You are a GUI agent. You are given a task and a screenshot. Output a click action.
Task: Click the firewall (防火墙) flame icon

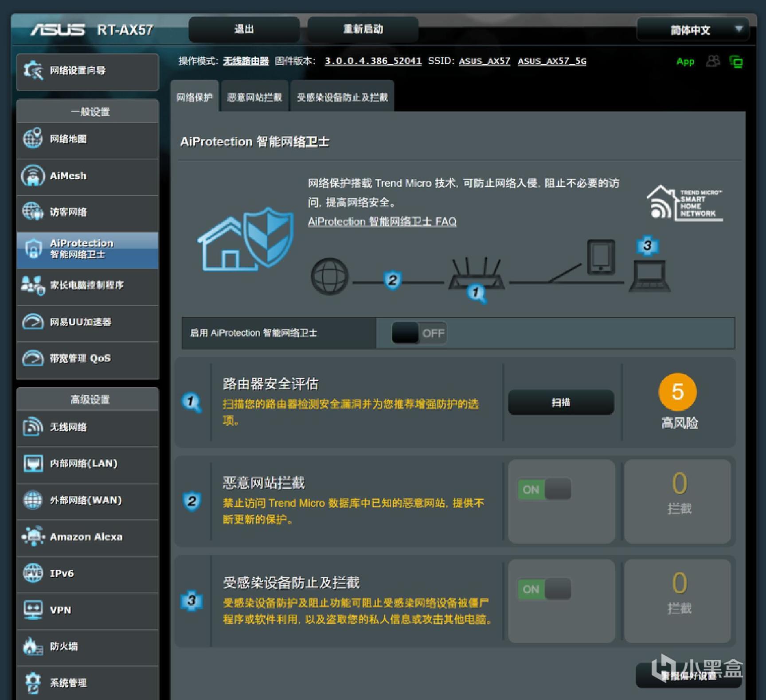click(x=33, y=646)
